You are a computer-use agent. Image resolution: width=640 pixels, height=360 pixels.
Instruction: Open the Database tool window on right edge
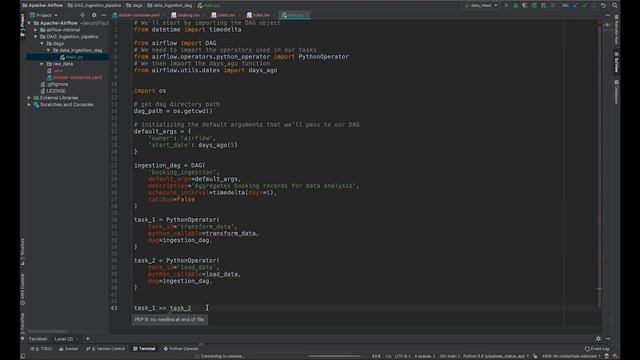click(616, 92)
